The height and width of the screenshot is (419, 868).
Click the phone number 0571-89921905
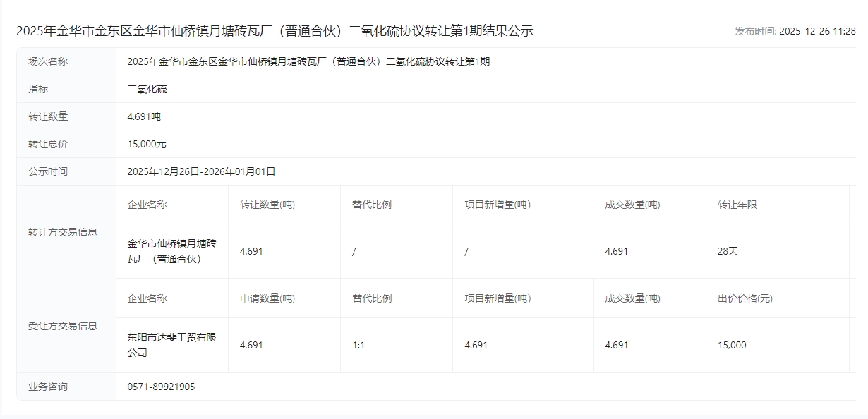coord(161,387)
